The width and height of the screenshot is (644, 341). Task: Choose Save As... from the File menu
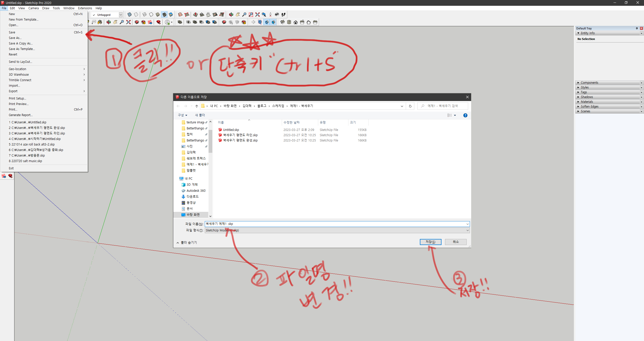15,38
